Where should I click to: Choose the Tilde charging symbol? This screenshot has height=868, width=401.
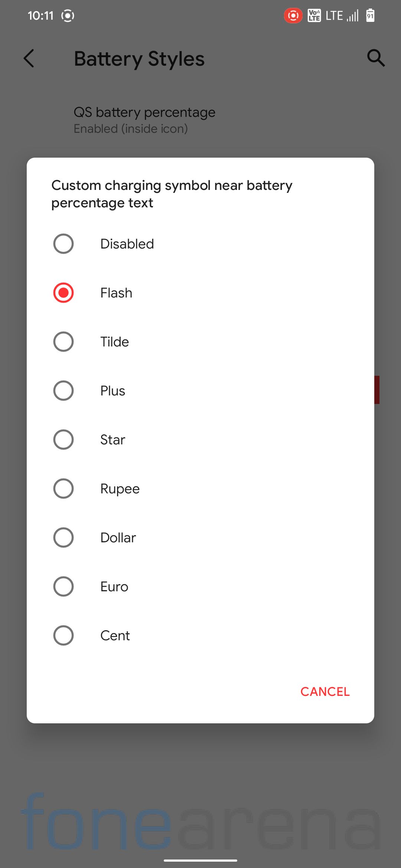tap(200, 342)
